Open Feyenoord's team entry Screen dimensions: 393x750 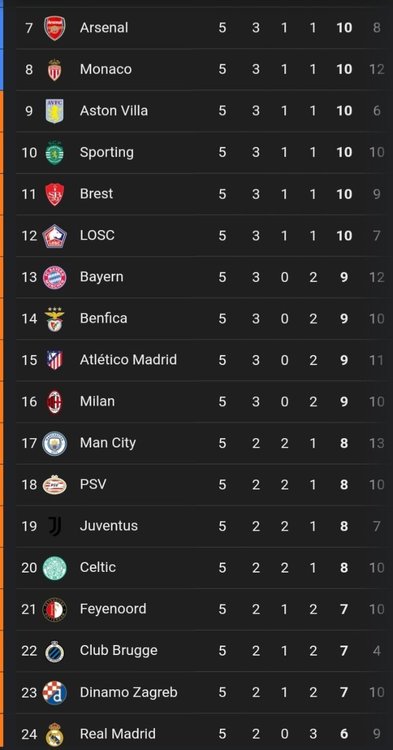[113, 609]
